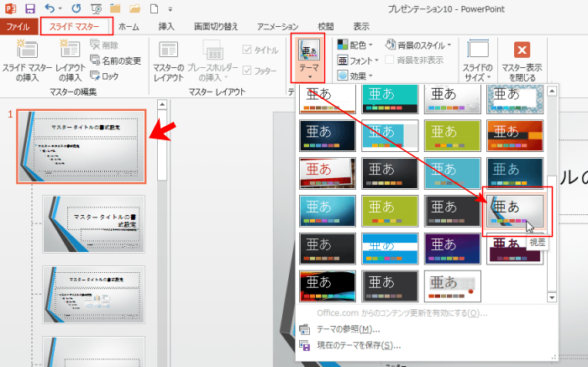Click the Start slideshow icon in quick access toolbar

(x=97, y=8)
